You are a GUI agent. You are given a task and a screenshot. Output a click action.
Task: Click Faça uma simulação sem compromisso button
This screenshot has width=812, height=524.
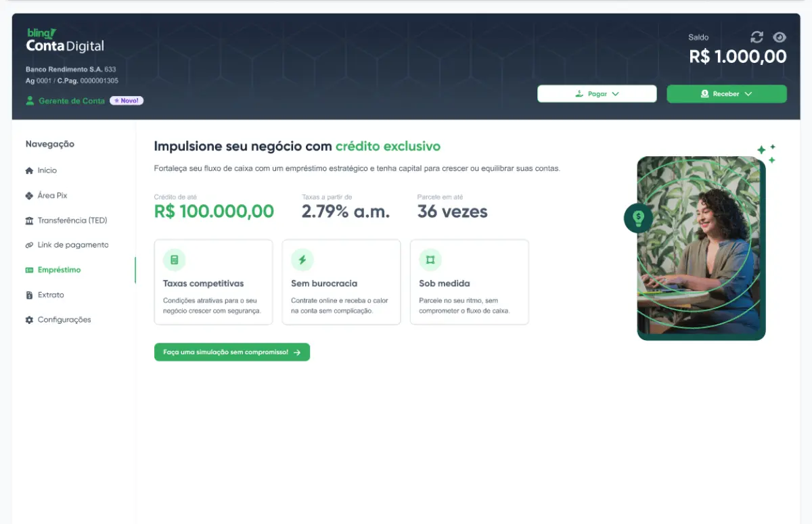click(231, 352)
